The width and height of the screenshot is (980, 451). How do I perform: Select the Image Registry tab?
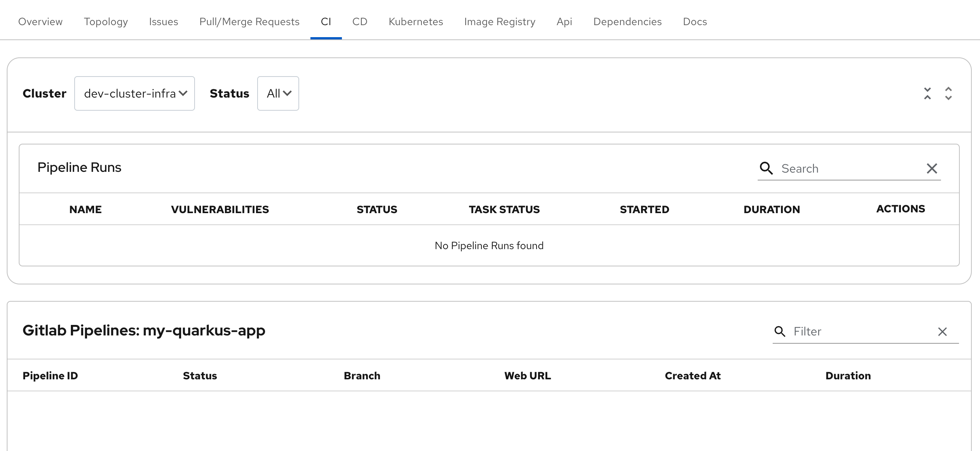[499, 22]
